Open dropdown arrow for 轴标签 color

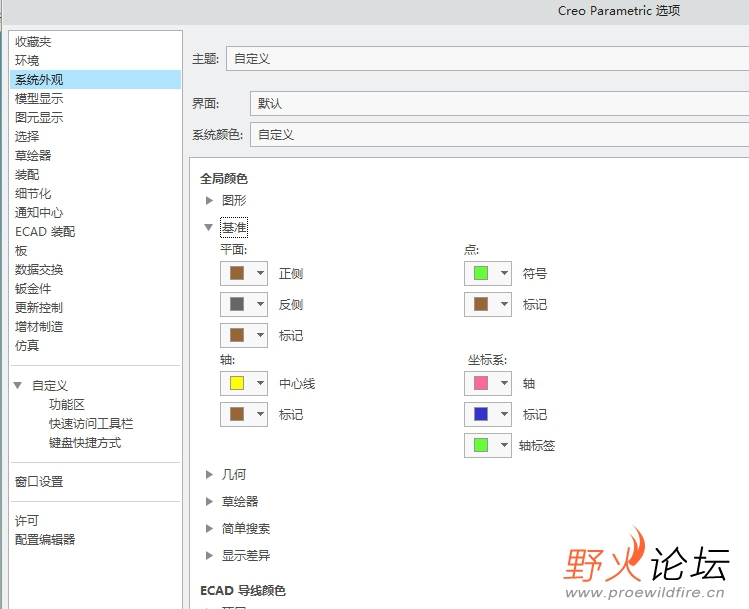pyautogui.click(x=504, y=445)
